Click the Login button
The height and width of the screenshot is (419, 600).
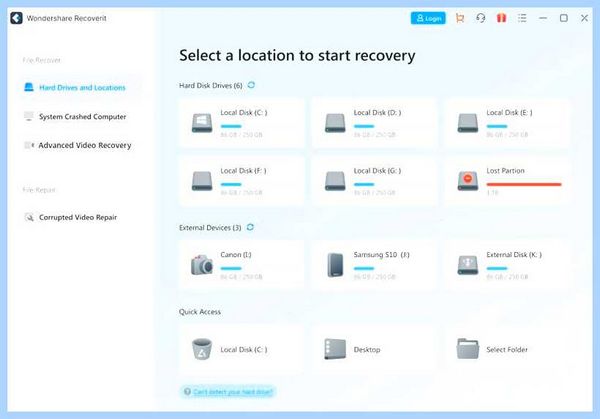point(428,18)
